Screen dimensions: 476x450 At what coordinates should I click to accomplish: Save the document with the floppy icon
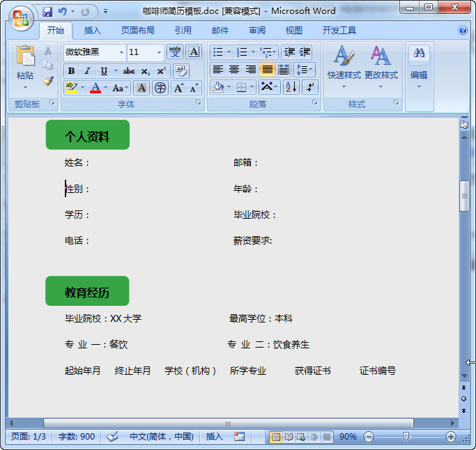tap(47, 12)
